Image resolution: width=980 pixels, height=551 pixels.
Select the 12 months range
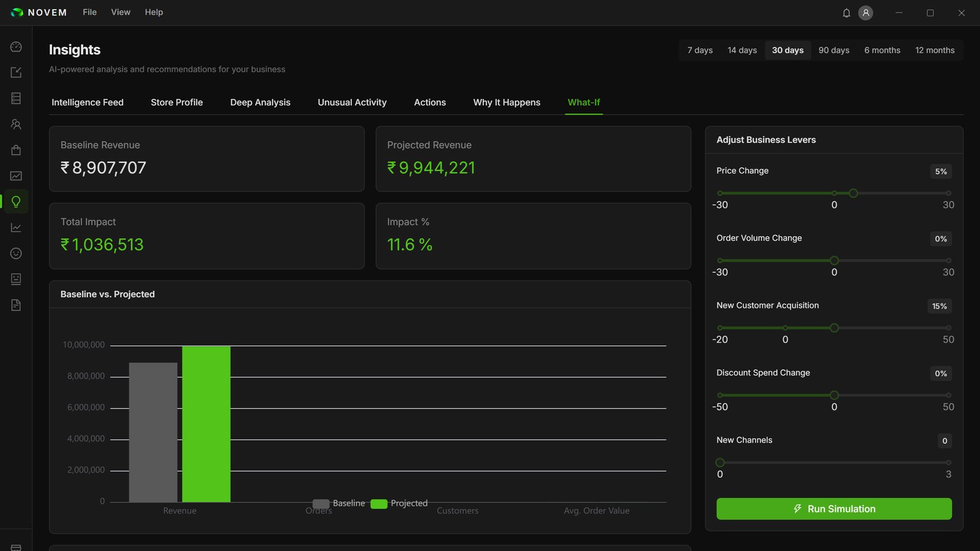coord(935,50)
